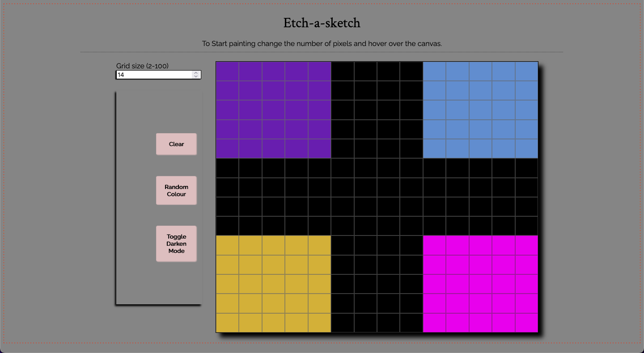Decrease grid size with the down stepper arrow
This screenshot has height=353, width=644.
(x=195, y=77)
